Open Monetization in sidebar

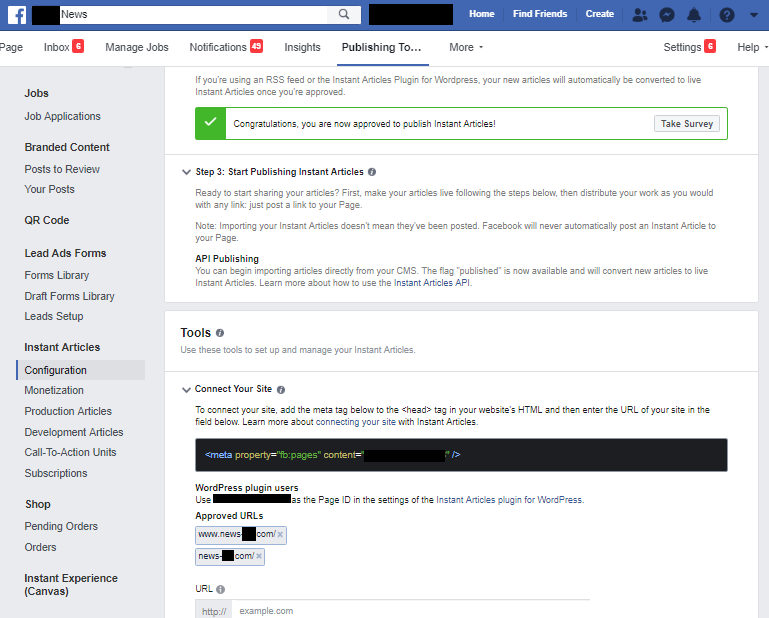[54, 390]
